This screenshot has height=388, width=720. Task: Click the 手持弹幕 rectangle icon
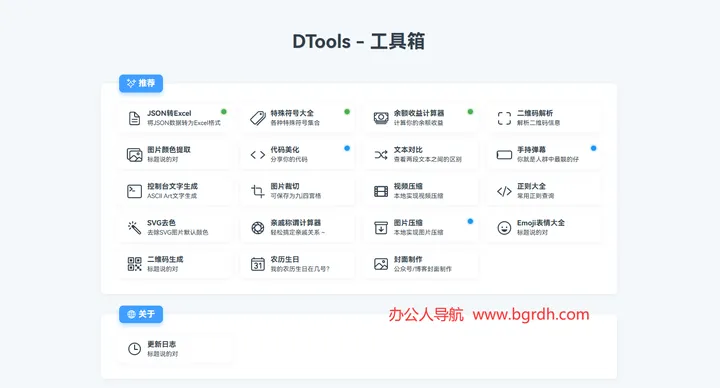tap(504, 155)
